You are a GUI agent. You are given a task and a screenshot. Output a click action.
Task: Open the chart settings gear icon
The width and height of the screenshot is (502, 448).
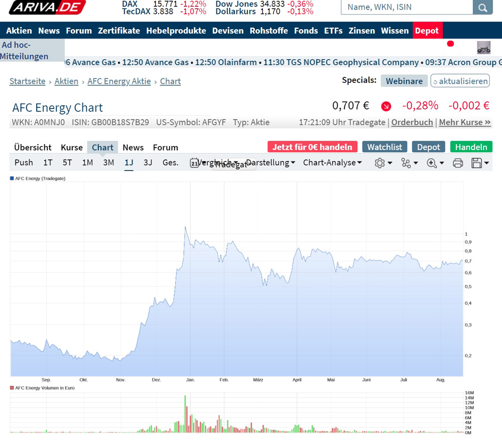point(380,163)
